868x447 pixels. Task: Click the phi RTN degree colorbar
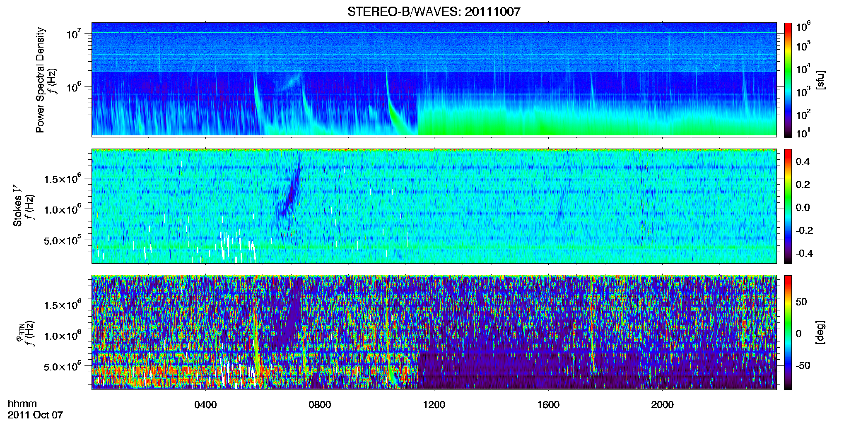[x=788, y=332]
